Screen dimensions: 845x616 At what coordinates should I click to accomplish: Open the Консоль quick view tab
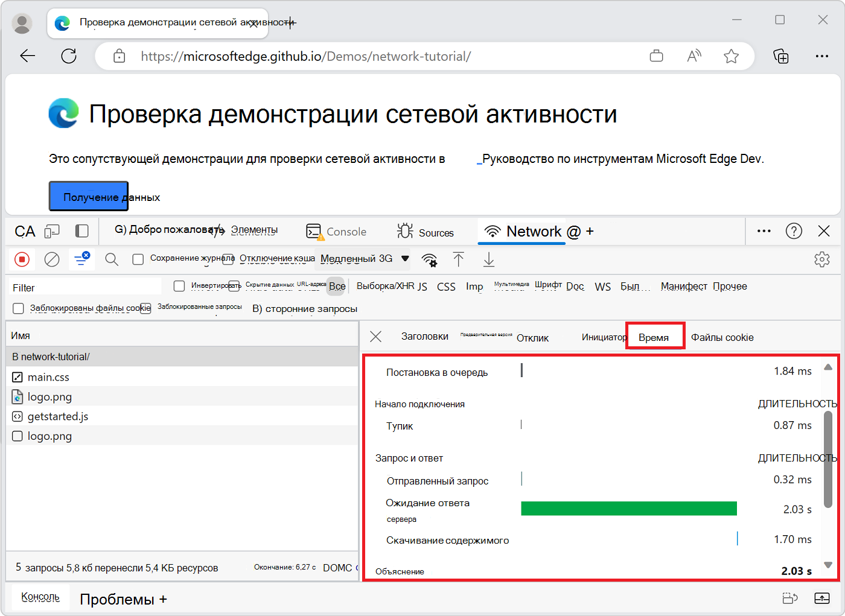pos(40,597)
